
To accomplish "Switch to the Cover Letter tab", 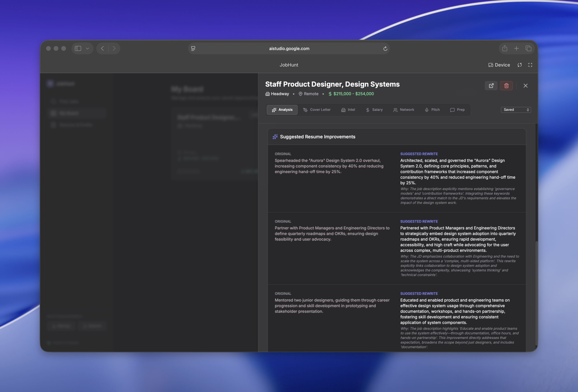I will click(x=317, y=110).
